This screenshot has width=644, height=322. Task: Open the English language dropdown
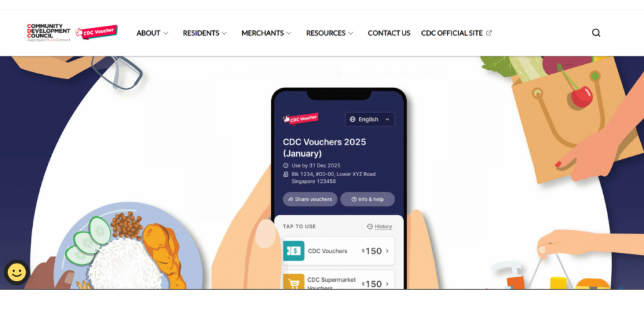[370, 119]
